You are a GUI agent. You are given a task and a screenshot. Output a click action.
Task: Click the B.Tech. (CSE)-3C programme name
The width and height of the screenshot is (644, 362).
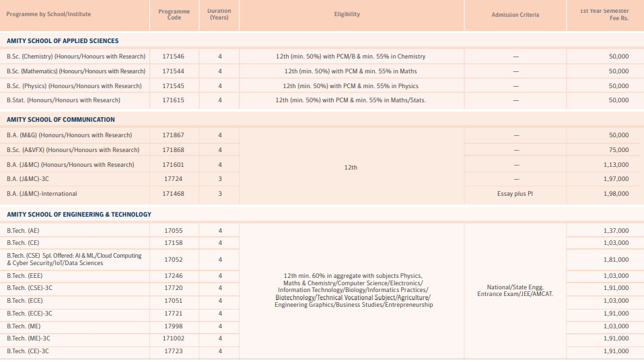(x=30, y=288)
